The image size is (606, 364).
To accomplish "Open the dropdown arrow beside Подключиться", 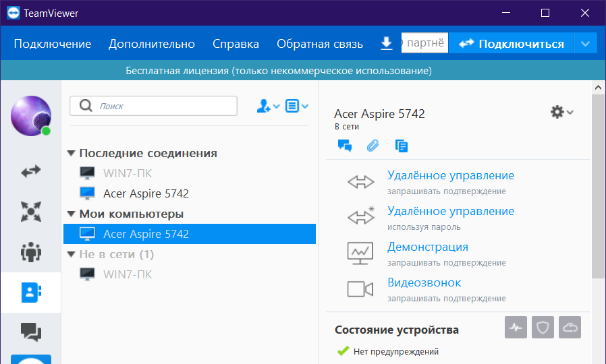I will (x=585, y=44).
